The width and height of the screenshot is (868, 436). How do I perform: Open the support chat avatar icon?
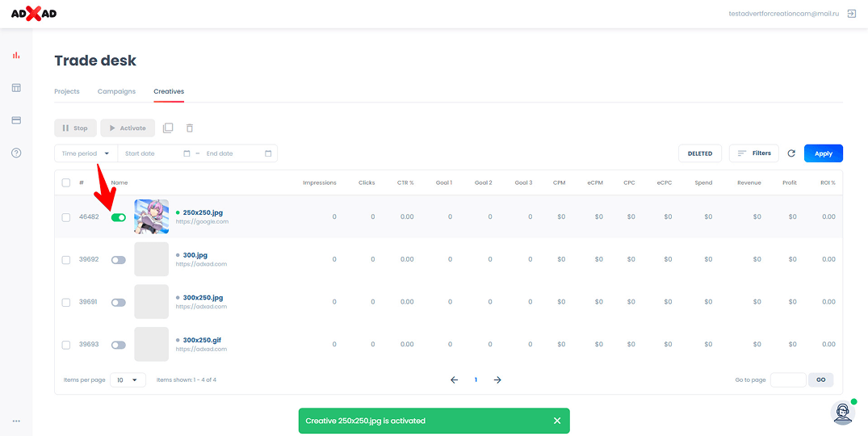pos(842,412)
